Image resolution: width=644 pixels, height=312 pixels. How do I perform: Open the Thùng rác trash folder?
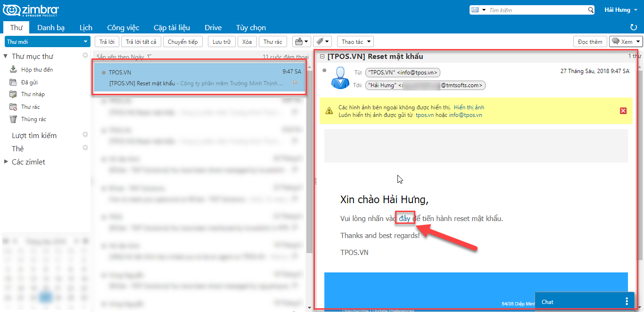click(x=33, y=119)
